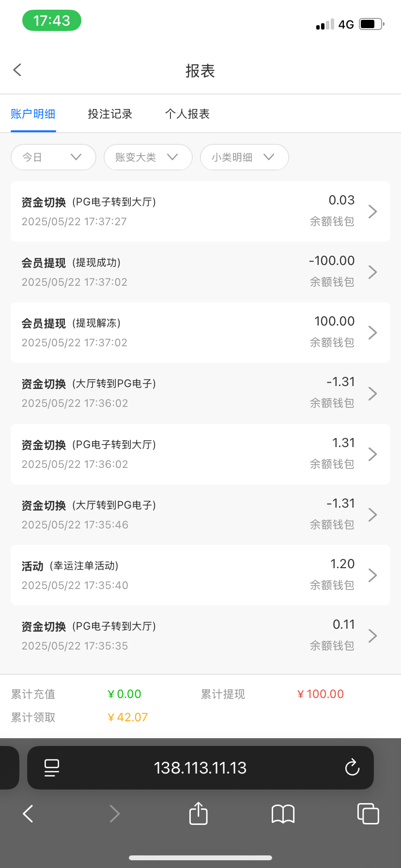Image resolution: width=401 pixels, height=868 pixels.
Task: Open chevron for 幸运注单活动 1.20 record
Action: pos(372,575)
